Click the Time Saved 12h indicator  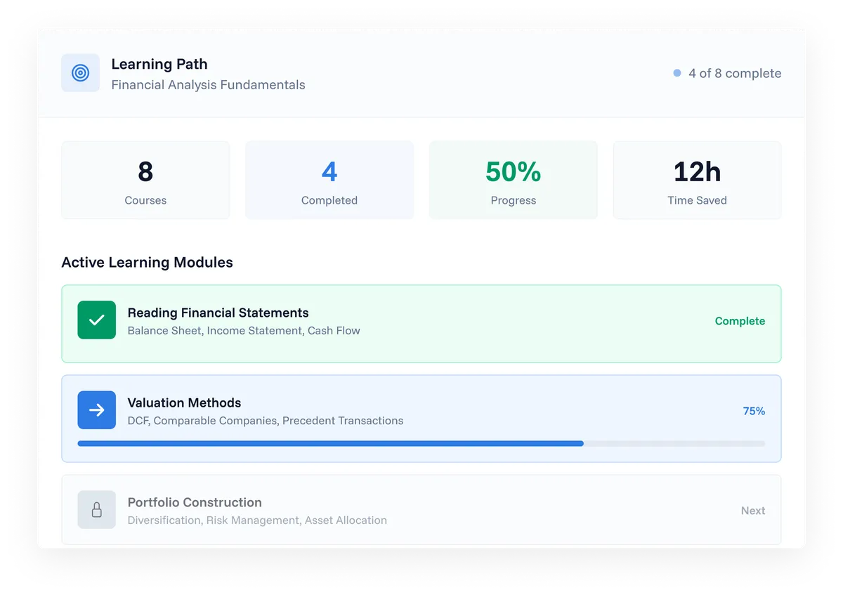click(697, 180)
